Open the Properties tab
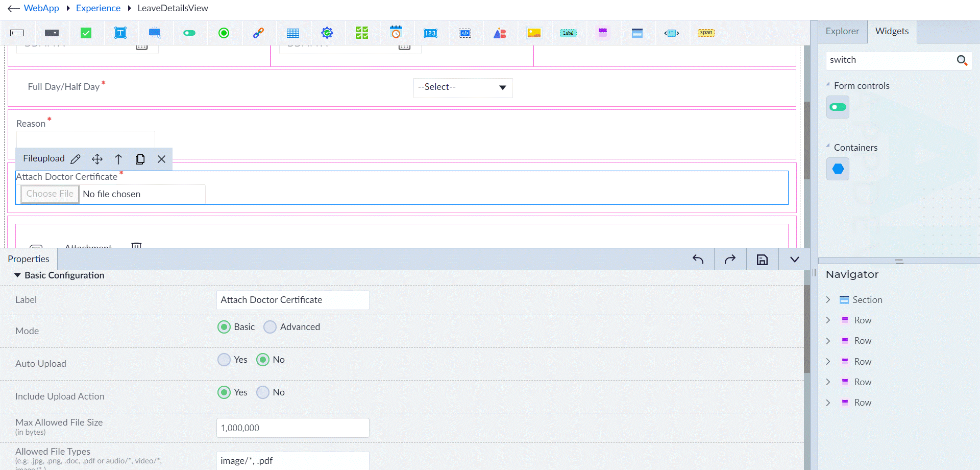The height and width of the screenshot is (470, 980). (x=29, y=259)
